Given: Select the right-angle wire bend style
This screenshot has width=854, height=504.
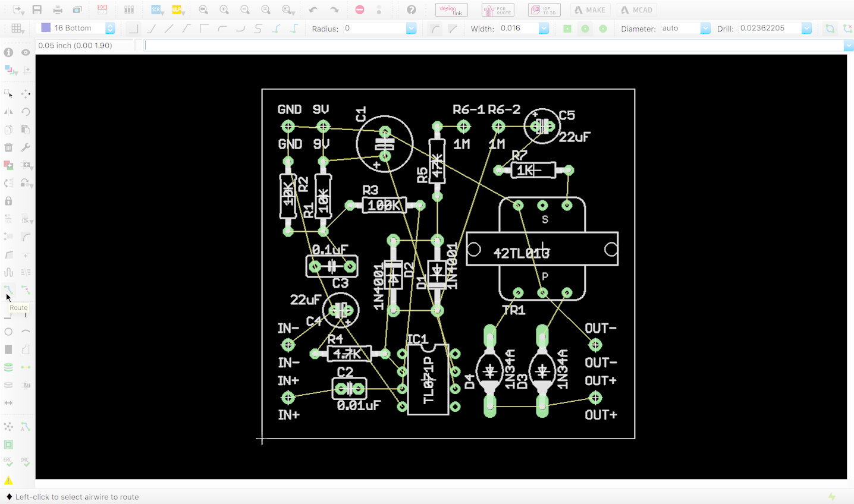Looking at the screenshot, I should click(x=133, y=29).
